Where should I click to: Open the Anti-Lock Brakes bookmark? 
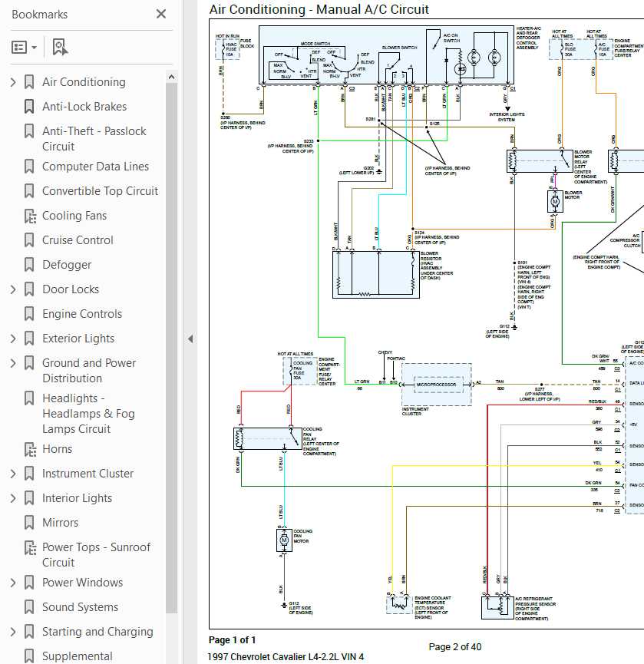point(84,106)
